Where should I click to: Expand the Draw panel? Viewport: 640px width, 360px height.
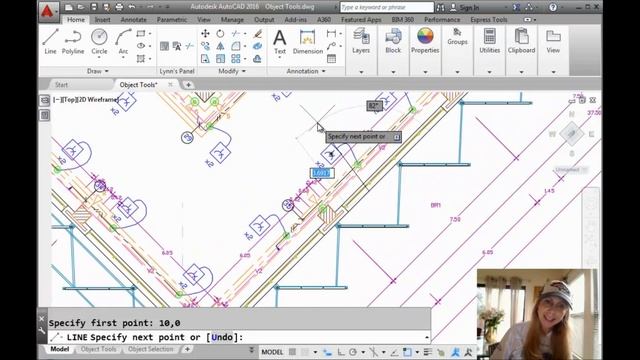click(98, 71)
